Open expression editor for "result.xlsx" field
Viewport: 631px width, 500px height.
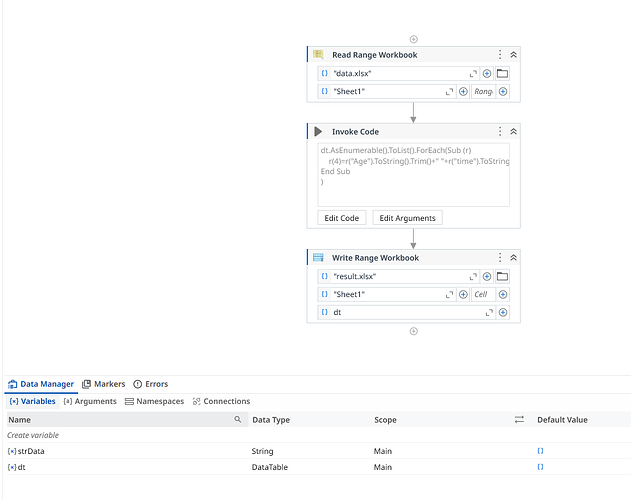(x=473, y=277)
